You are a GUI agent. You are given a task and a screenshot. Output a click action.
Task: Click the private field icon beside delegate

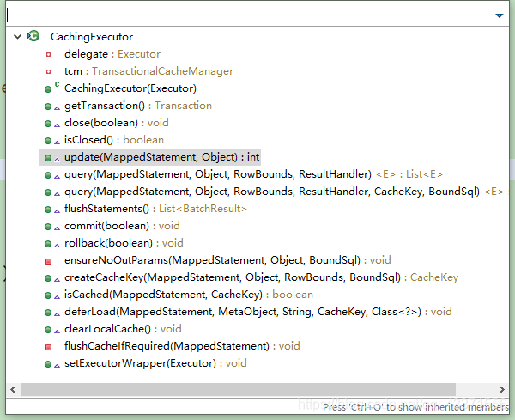(48, 55)
